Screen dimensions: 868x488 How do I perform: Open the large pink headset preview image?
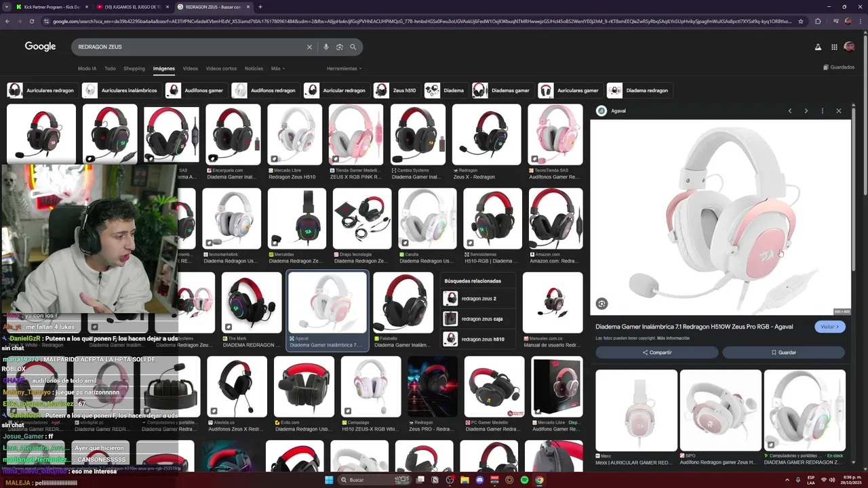click(x=720, y=217)
